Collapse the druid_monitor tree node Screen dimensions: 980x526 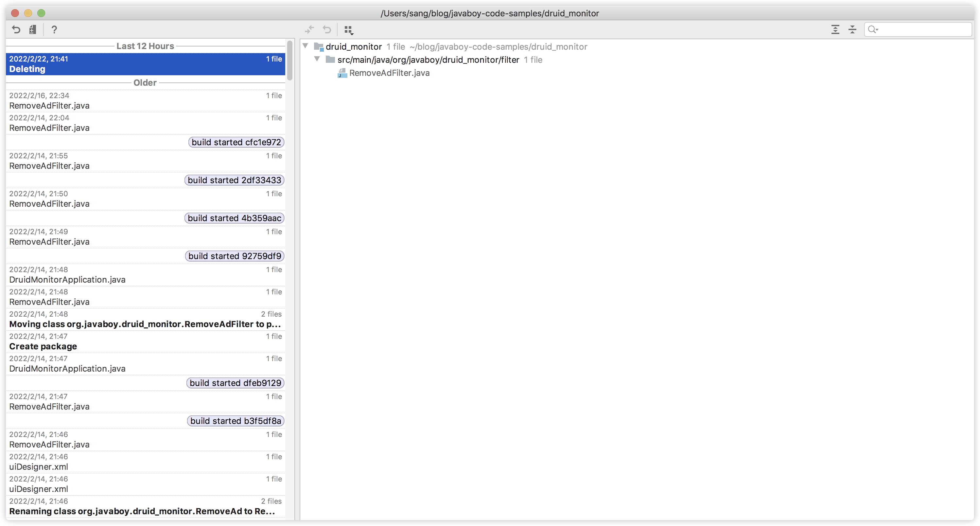click(x=306, y=46)
